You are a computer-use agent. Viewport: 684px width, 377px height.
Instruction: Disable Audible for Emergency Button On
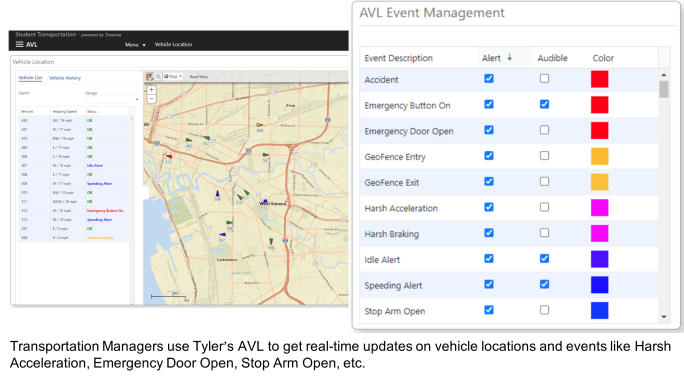[x=544, y=104]
